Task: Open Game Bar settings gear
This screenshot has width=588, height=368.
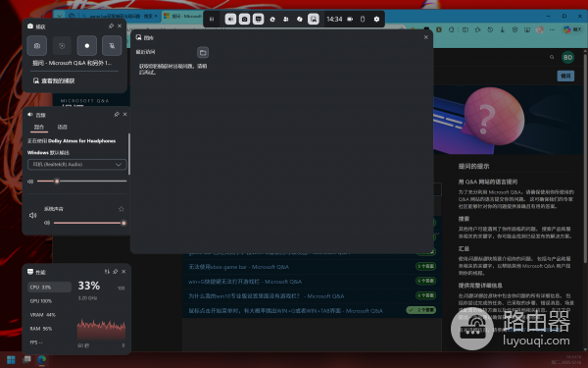Action: pyautogui.click(x=376, y=20)
